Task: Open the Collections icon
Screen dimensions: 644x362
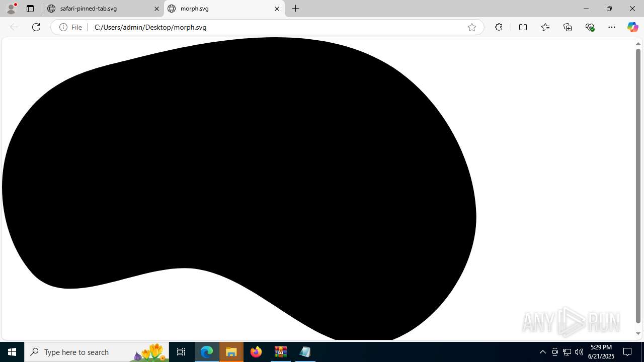Action: 568,27
